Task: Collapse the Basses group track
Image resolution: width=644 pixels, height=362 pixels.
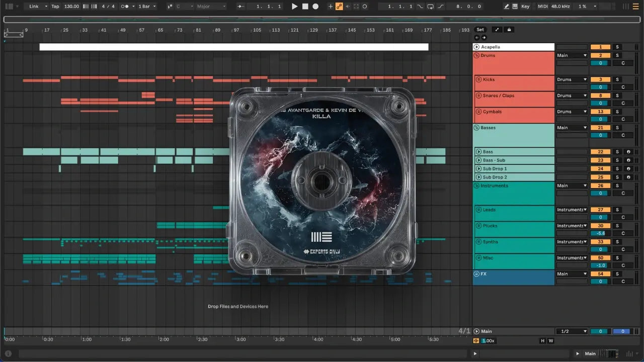Action: pyautogui.click(x=476, y=128)
